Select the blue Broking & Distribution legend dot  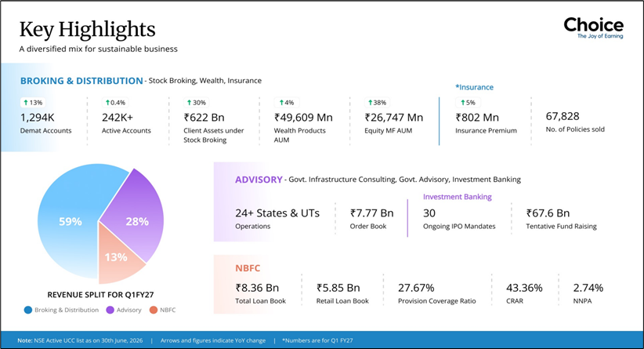tap(28, 310)
